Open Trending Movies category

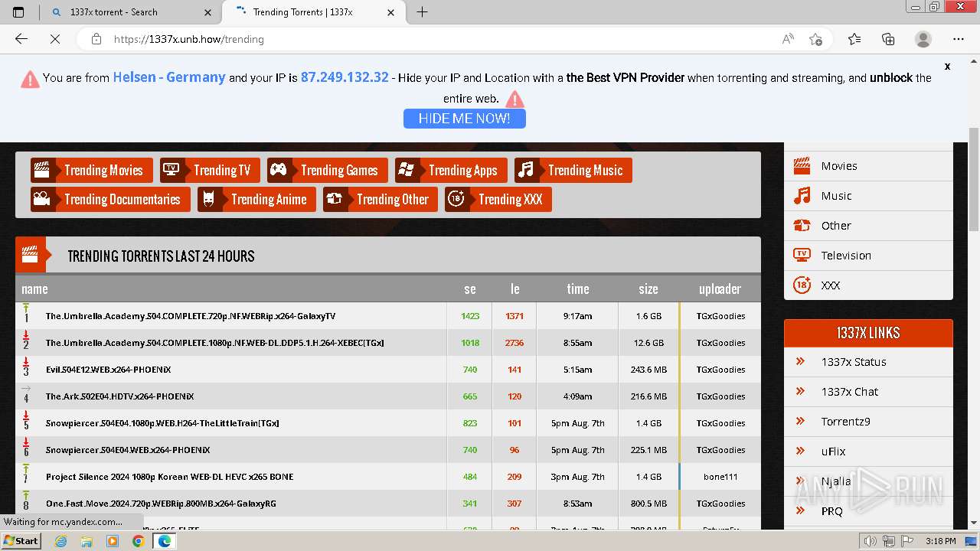point(92,170)
